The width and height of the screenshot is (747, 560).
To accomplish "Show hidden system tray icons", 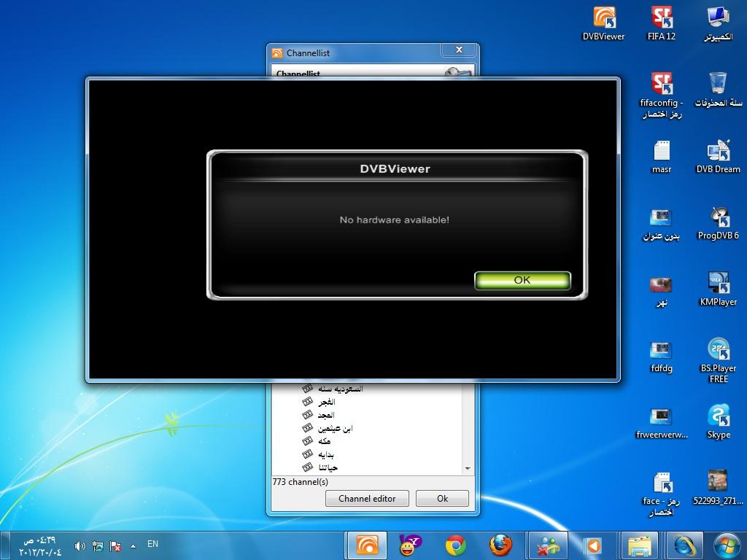I will (133, 546).
